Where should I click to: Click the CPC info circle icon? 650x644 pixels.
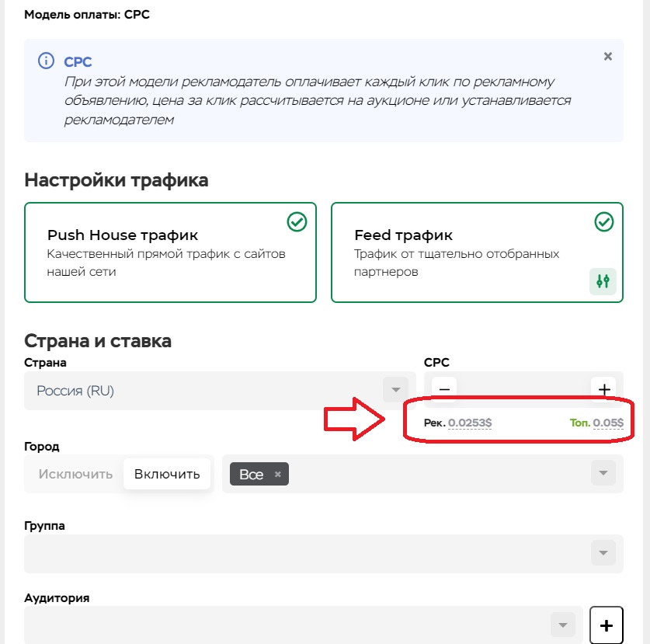(46, 61)
